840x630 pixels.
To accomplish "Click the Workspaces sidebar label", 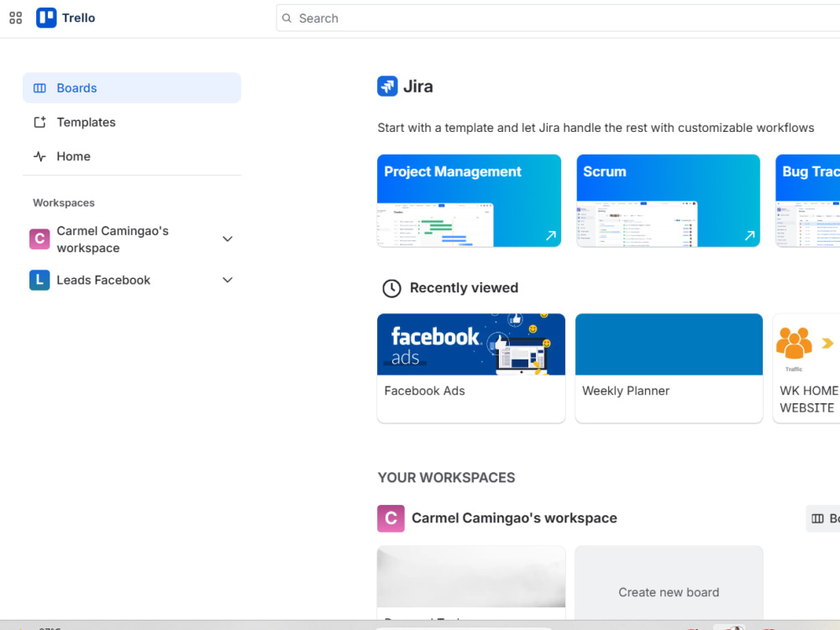I will point(64,202).
